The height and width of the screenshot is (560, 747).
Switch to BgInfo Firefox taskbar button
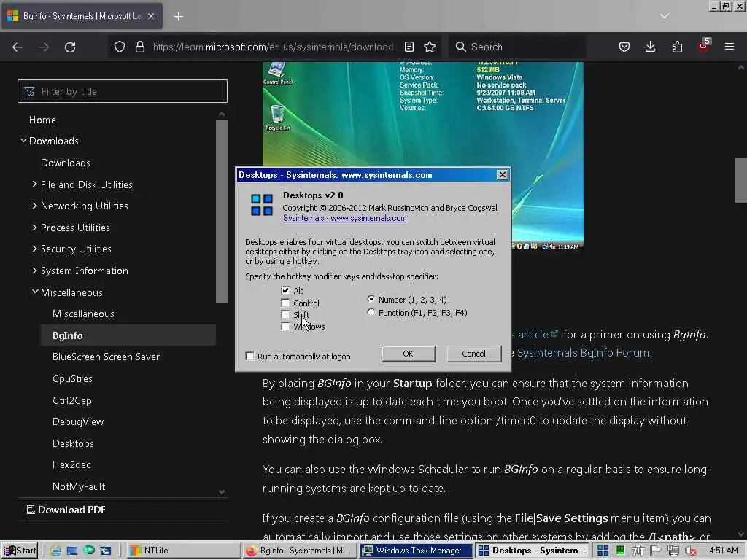click(x=298, y=550)
